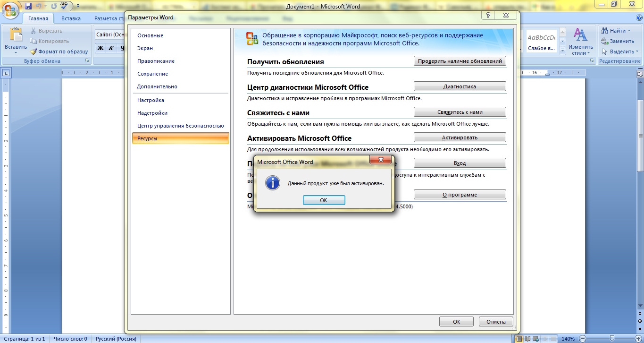Confirm Параметры Word with OK button
644x343 pixels.
[x=456, y=322]
